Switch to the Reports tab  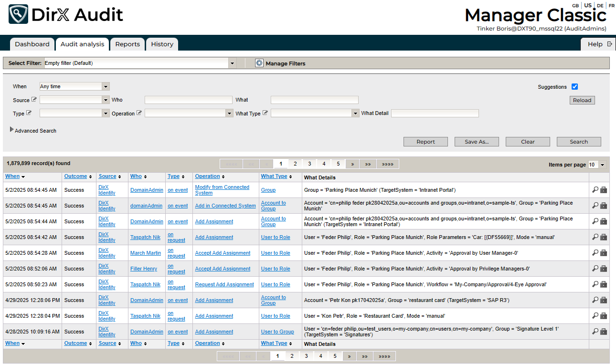click(x=127, y=44)
